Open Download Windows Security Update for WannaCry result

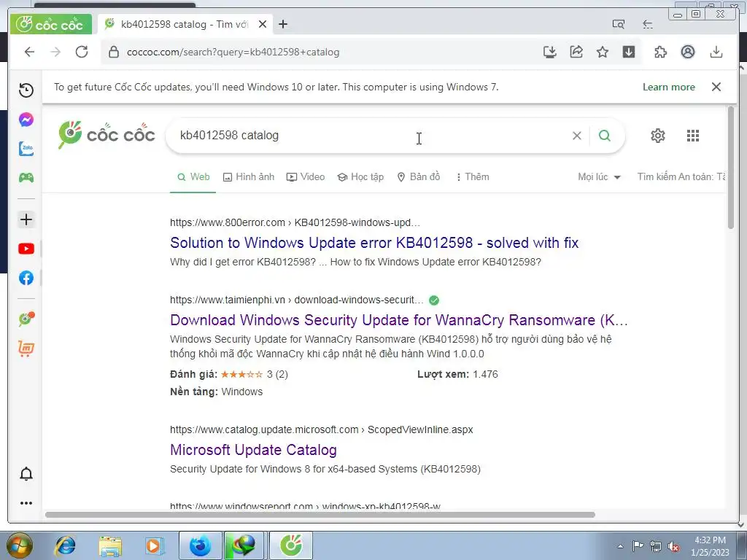399,320
